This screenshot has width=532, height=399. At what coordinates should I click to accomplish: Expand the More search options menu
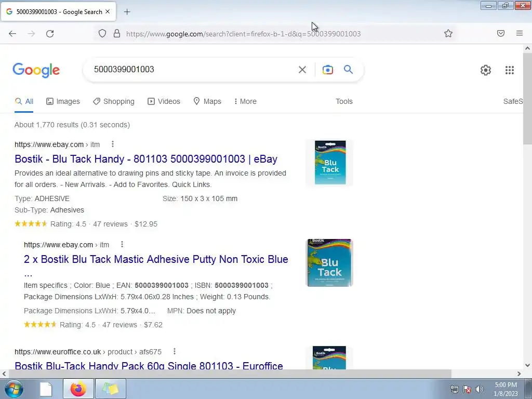[245, 101]
